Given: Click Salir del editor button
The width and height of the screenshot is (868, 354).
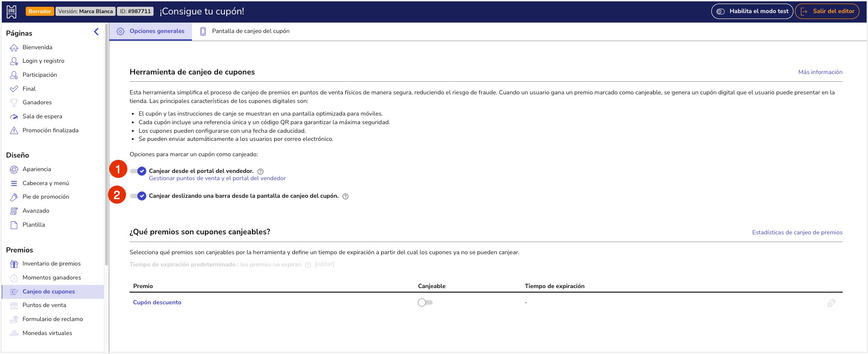Looking at the screenshot, I should pos(827,11).
